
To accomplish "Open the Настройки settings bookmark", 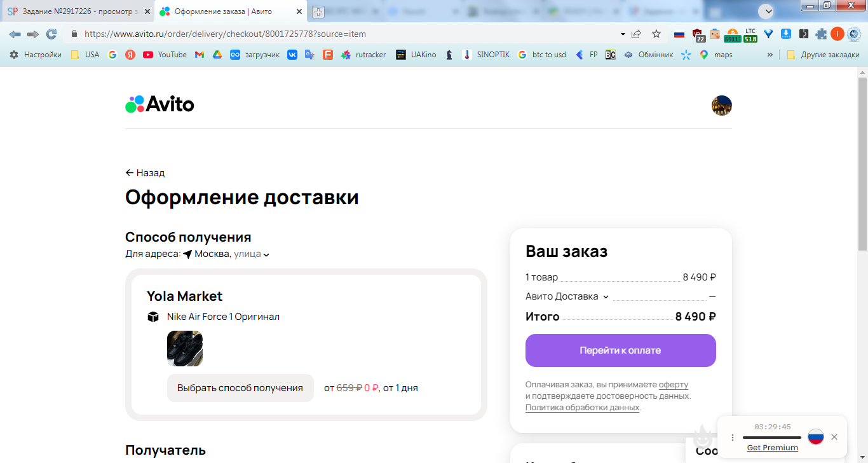I will coord(36,55).
